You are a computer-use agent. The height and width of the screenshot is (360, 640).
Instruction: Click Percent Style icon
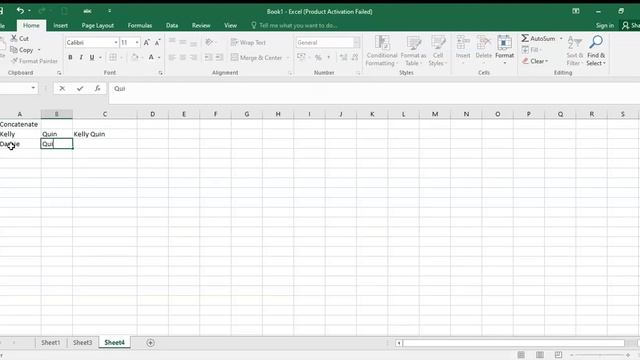(x=318, y=58)
